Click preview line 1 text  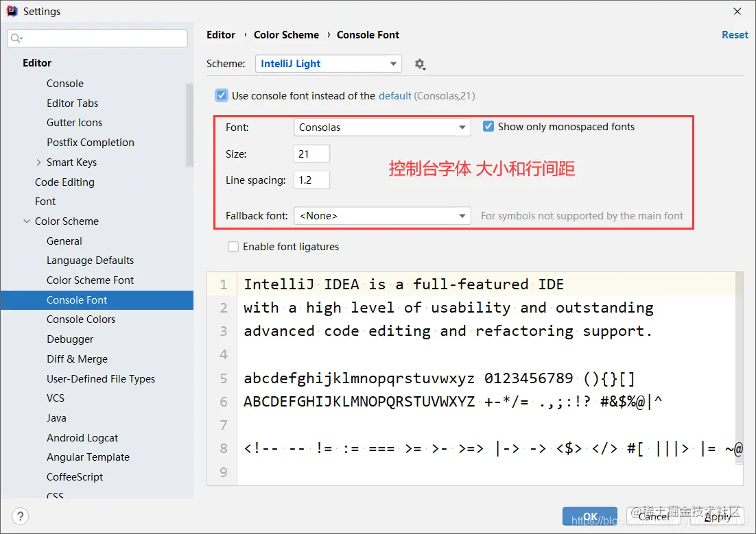pyautogui.click(x=403, y=284)
